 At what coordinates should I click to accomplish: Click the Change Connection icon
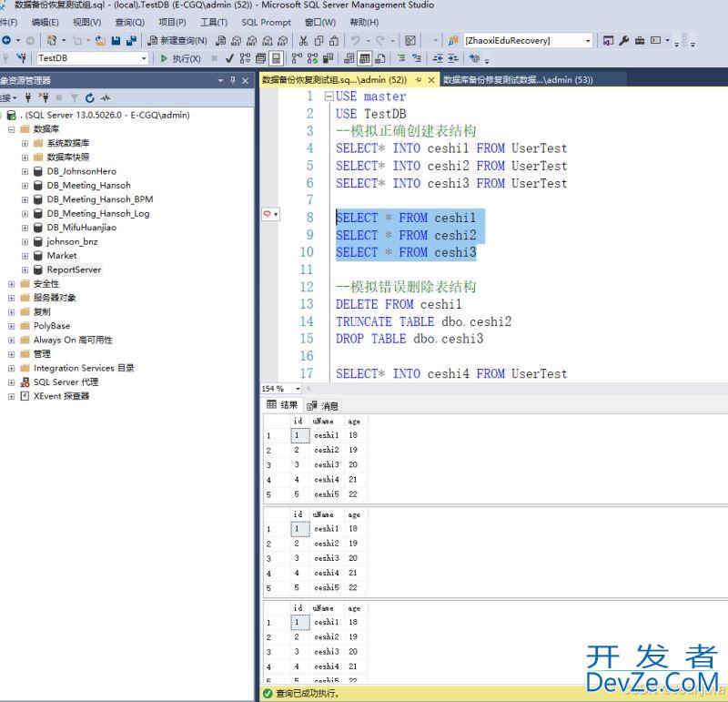tap(21, 58)
